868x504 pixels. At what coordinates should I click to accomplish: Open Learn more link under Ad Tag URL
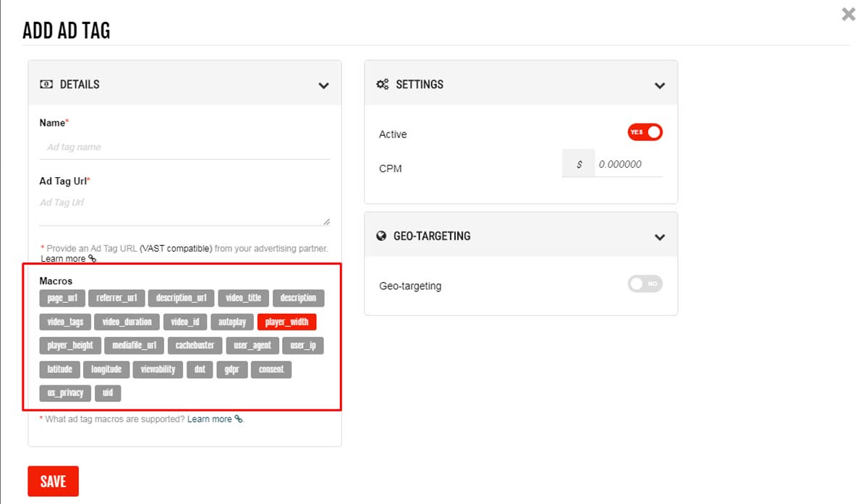coord(64,259)
